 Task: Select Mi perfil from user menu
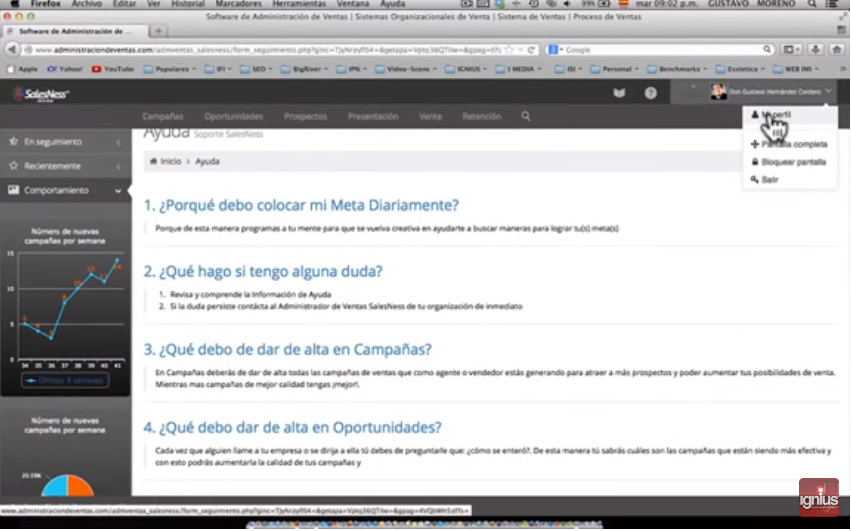tap(780, 115)
